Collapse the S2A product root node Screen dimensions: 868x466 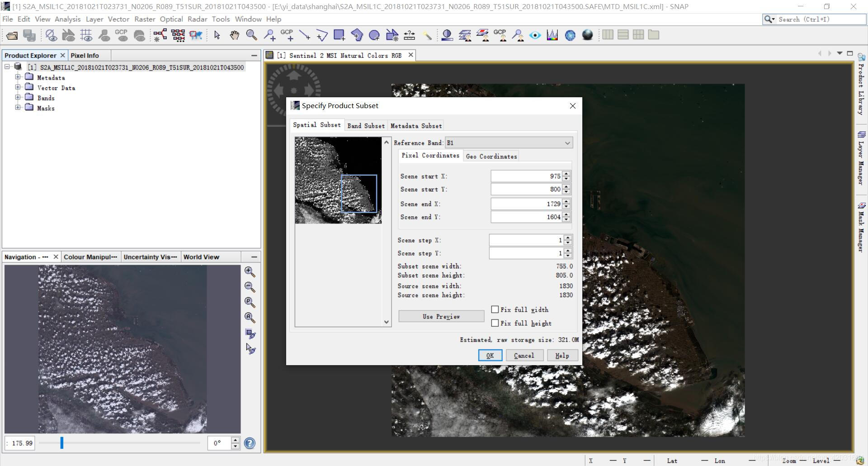pos(7,67)
